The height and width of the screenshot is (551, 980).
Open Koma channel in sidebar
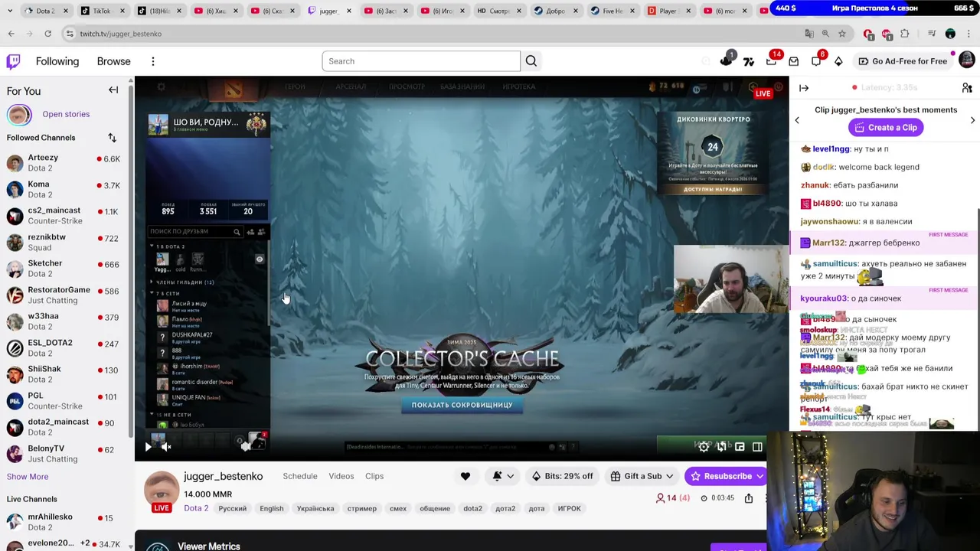(64, 189)
